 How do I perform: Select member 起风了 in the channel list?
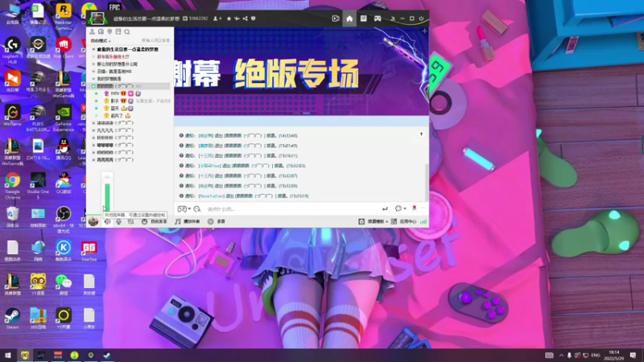117,116
